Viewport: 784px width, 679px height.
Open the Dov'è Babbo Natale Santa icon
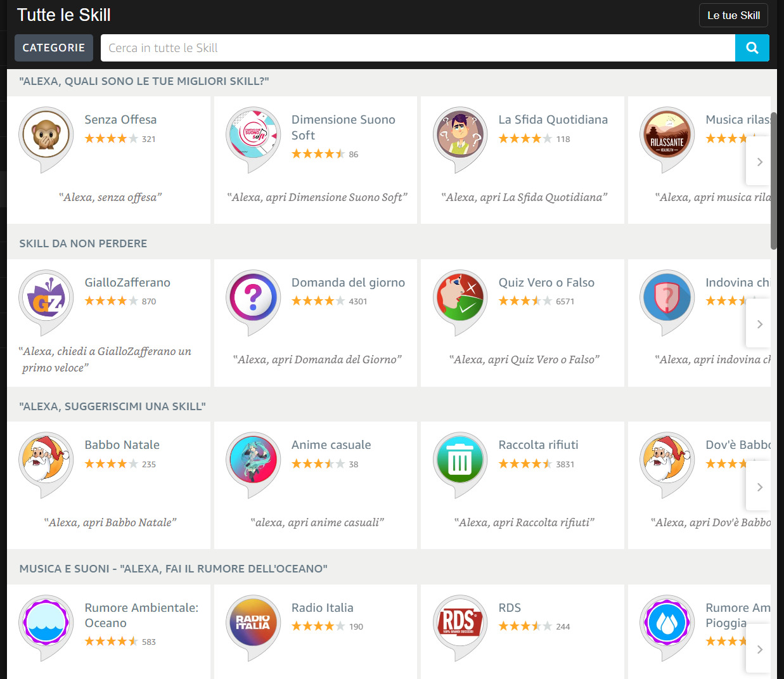pyautogui.click(x=667, y=463)
